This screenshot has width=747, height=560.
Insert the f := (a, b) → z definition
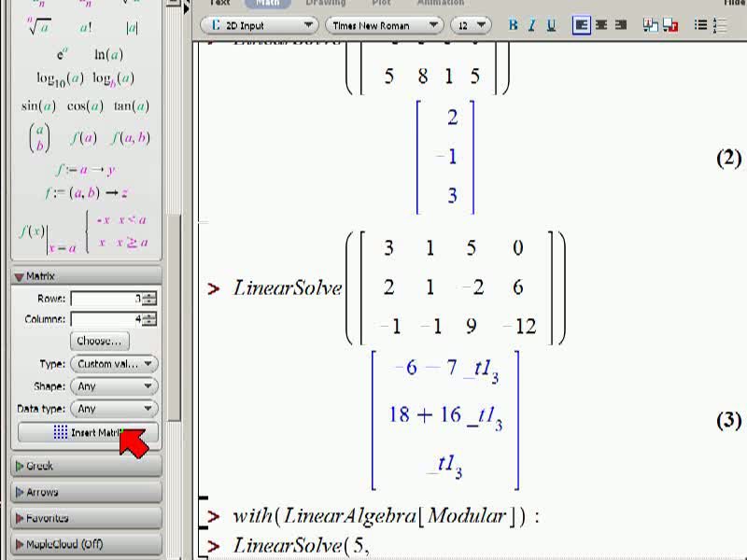[86, 192]
